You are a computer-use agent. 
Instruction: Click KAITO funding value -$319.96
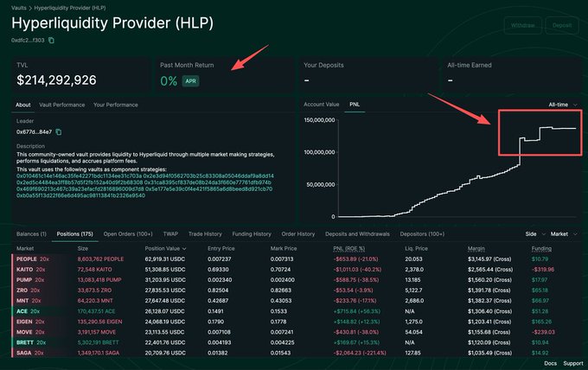543,270
